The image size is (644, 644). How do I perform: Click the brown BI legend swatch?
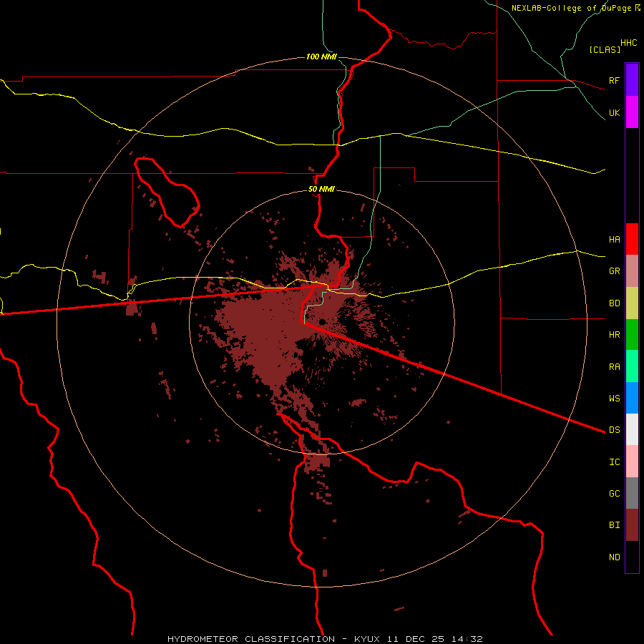pyautogui.click(x=632, y=525)
